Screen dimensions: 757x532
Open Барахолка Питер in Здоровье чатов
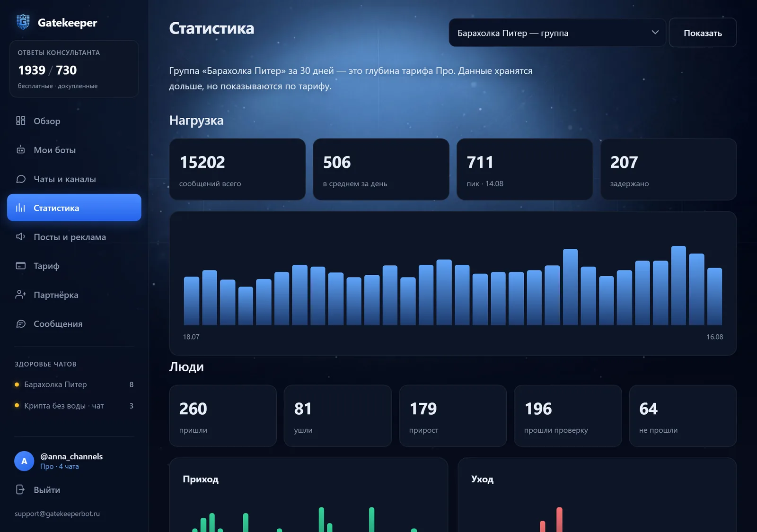coord(74,384)
